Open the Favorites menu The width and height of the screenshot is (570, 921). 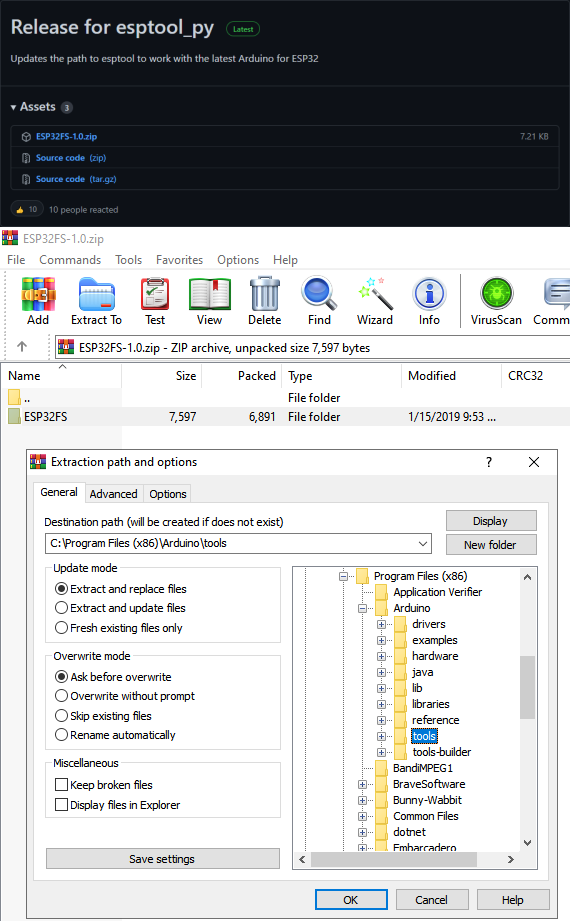(x=179, y=260)
